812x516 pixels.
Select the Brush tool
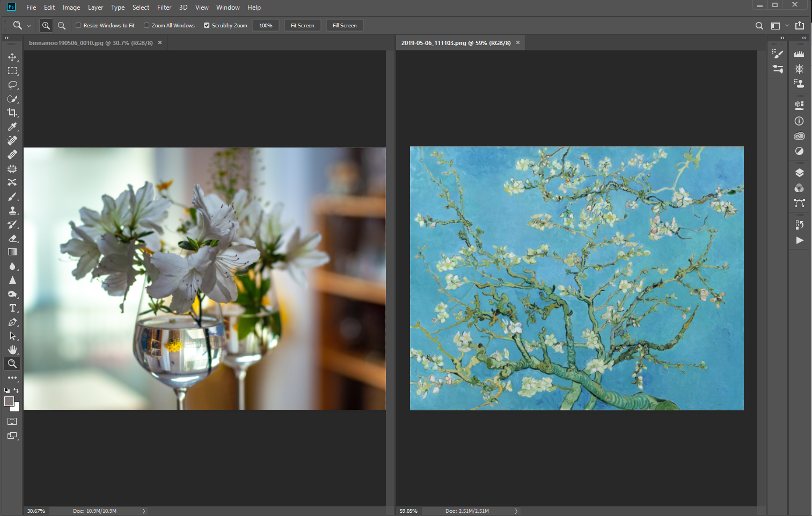pyautogui.click(x=12, y=196)
